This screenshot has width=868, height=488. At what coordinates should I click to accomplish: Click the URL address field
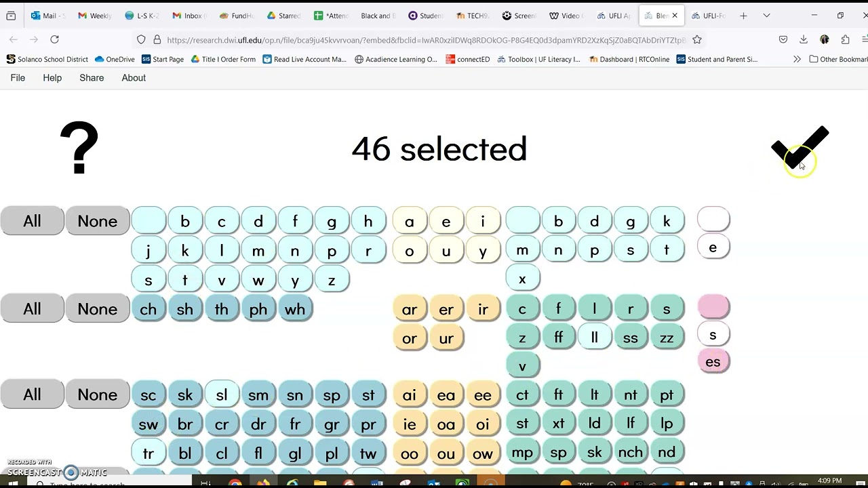(426, 40)
